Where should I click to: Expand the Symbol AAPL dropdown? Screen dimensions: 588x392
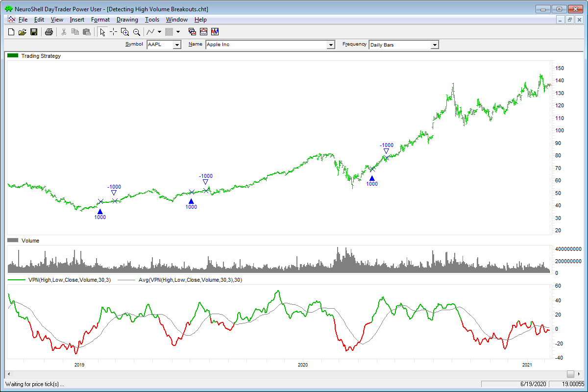tap(177, 45)
